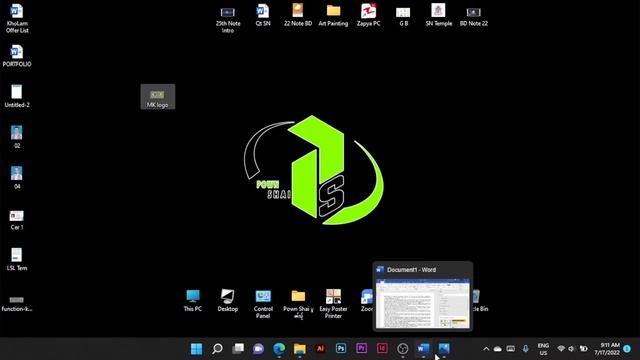Open File Explorer from taskbar
This screenshot has width=640, height=360.
click(300, 349)
